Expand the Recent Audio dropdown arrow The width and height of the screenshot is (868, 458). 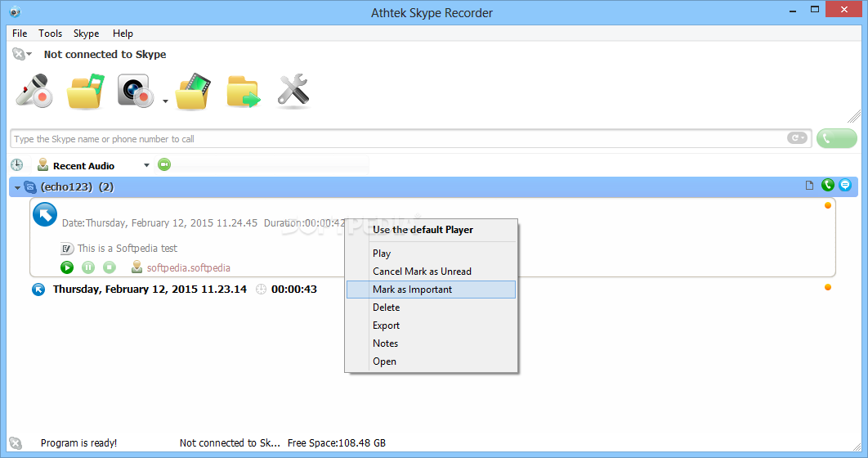coord(146,165)
